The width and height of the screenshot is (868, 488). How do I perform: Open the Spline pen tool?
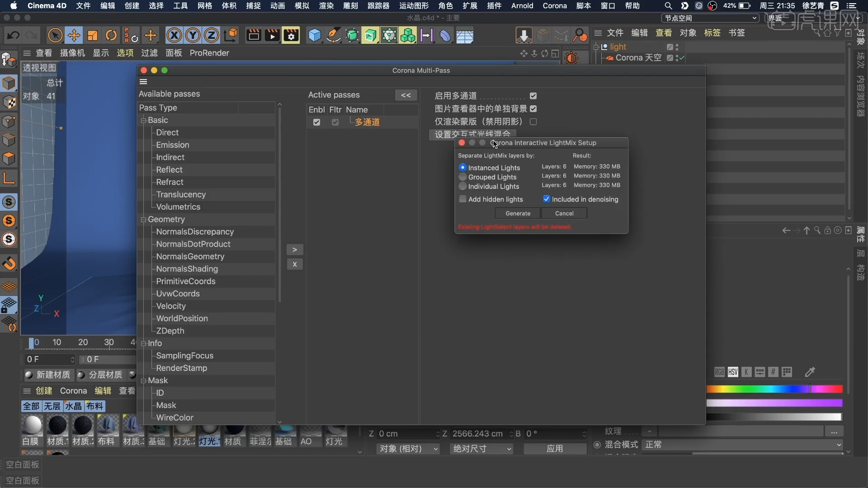[x=333, y=35]
